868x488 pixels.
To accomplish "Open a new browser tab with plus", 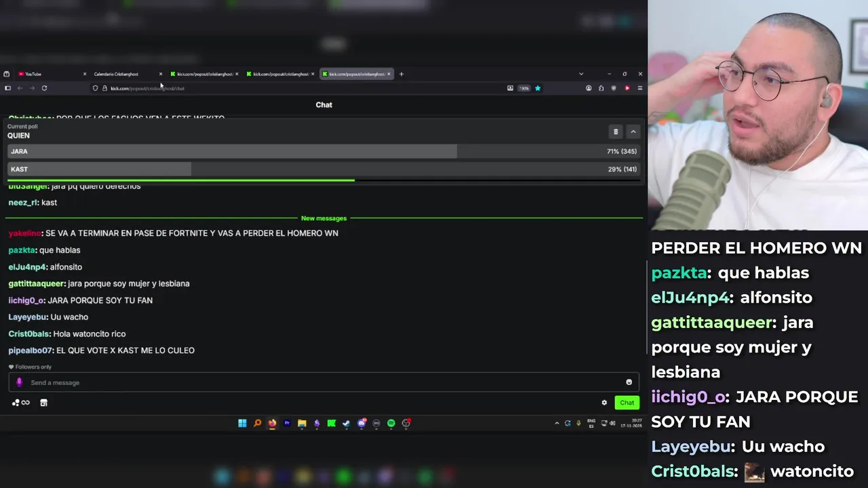I will [401, 74].
